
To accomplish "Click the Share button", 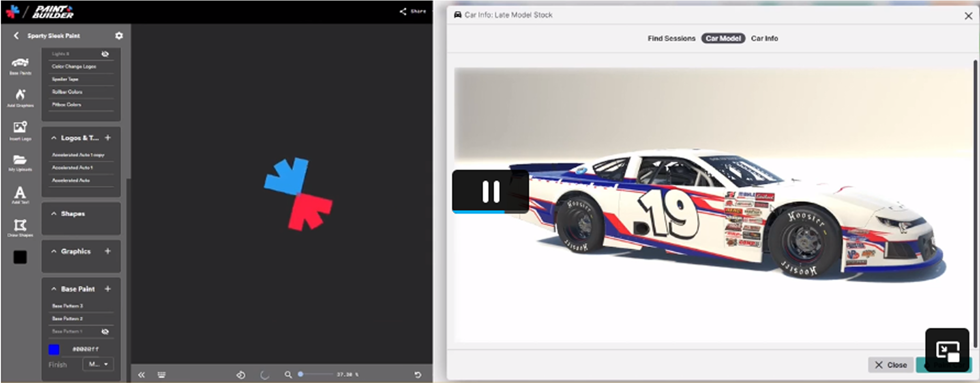I will (412, 11).
